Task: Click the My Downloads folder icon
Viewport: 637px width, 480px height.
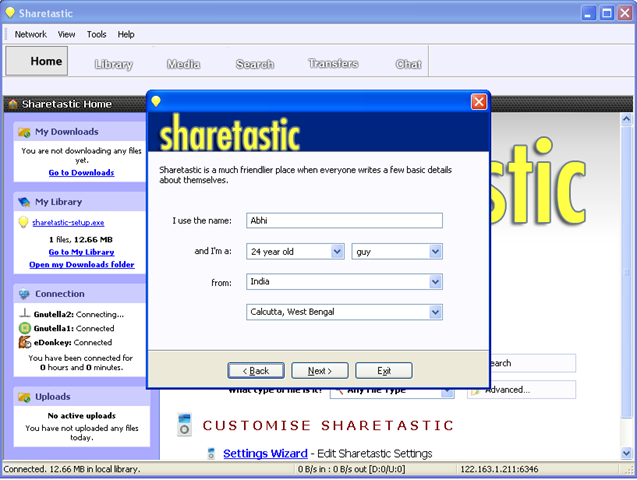Action: 24,132
